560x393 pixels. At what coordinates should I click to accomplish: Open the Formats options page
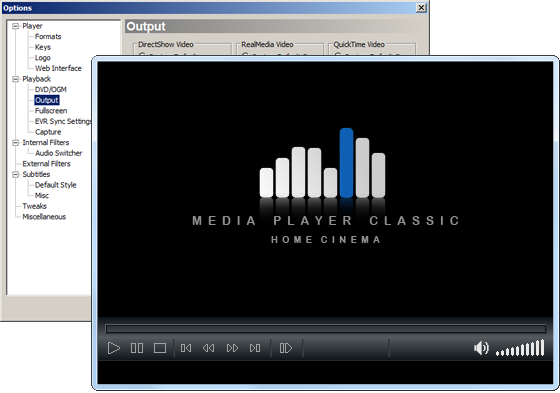[48, 36]
